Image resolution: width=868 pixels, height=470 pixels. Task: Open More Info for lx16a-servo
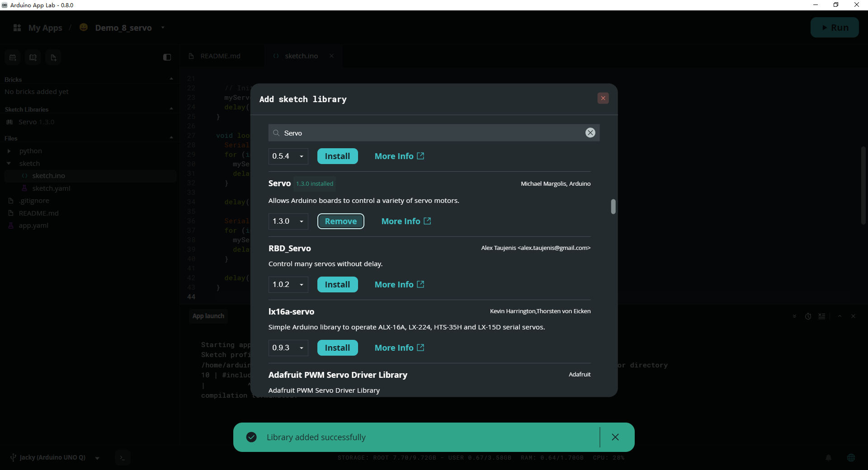(399, 348)
